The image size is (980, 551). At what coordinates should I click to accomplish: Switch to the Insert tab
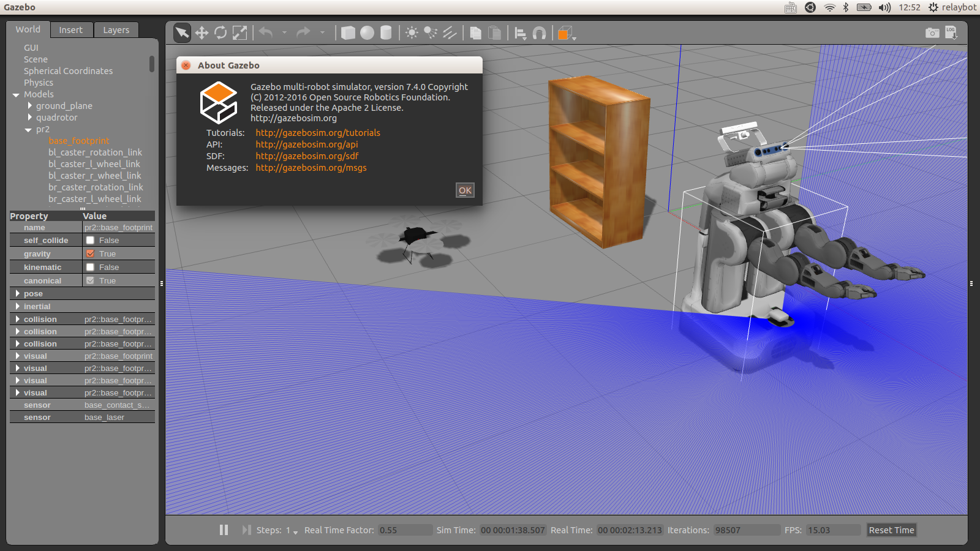(71, 30)
